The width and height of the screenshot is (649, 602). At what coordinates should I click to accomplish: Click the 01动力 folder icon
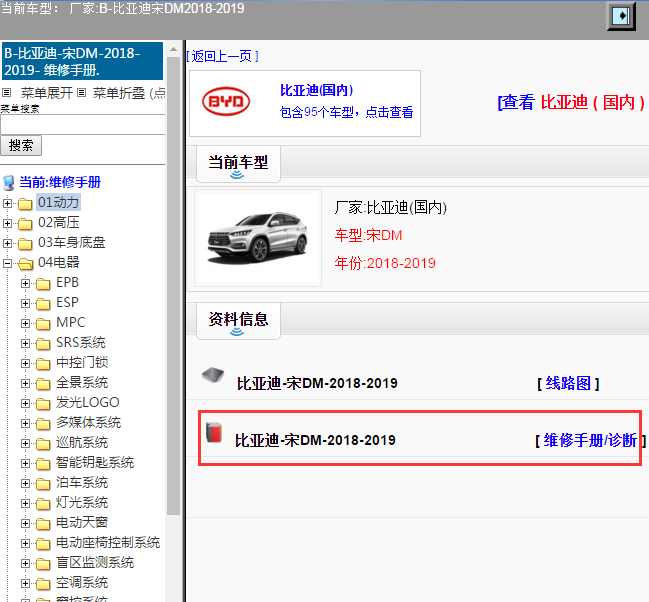(x=25, y=204)
